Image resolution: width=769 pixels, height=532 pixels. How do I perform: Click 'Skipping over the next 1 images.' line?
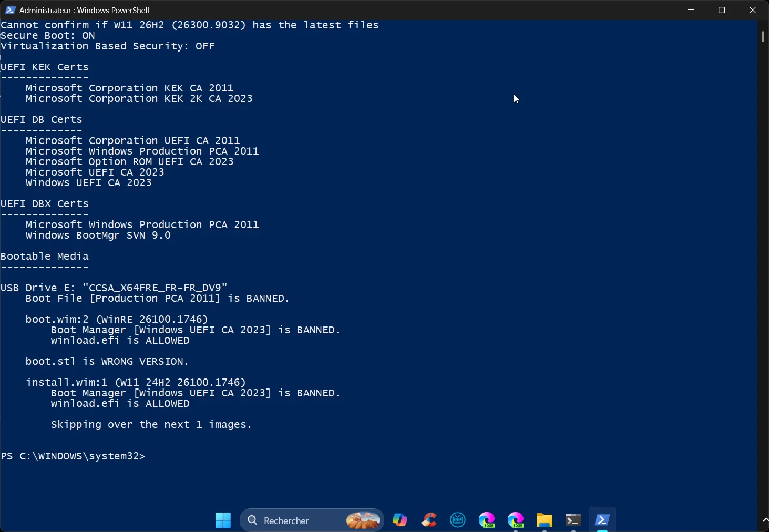pos(151,425)
